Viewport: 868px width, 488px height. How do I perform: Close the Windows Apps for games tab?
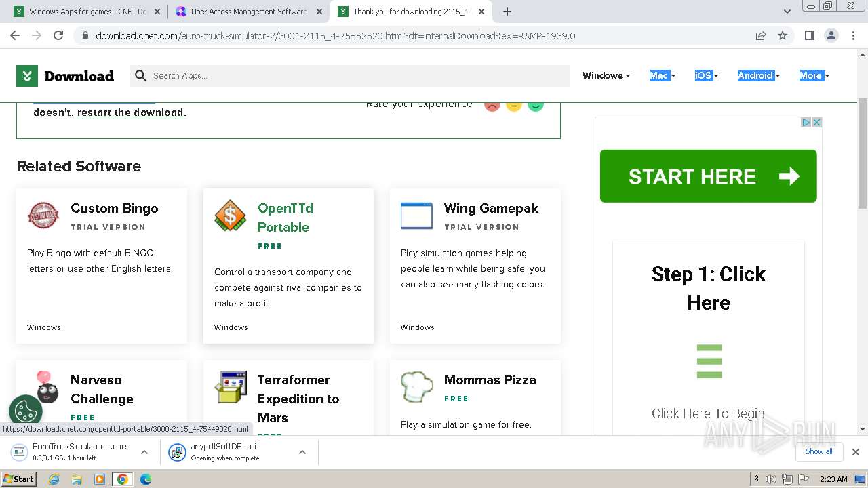tap(157, 12)
